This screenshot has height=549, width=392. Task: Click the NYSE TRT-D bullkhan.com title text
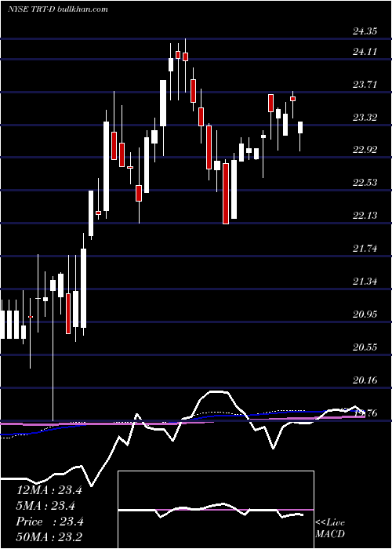58,9
